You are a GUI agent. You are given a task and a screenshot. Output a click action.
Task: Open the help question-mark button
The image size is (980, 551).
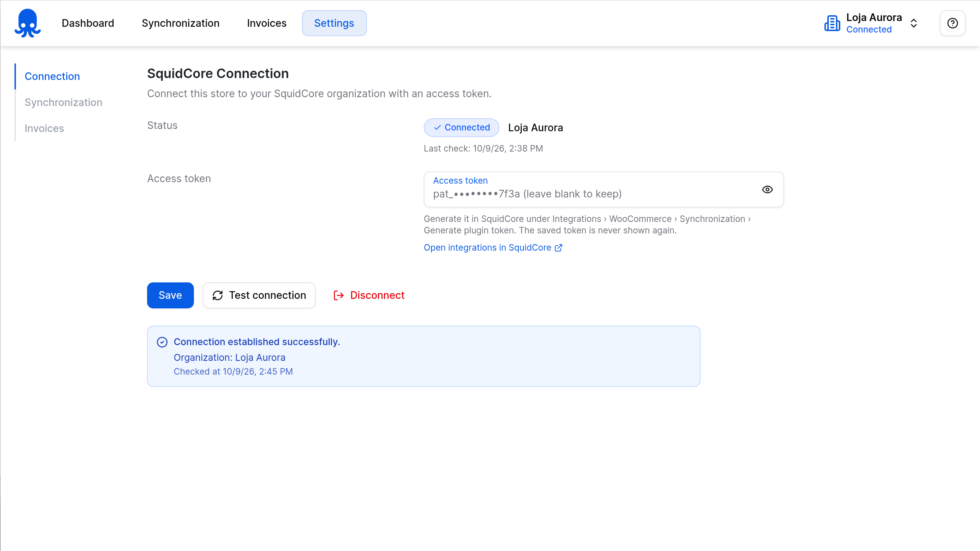click(x=952, y=23)
